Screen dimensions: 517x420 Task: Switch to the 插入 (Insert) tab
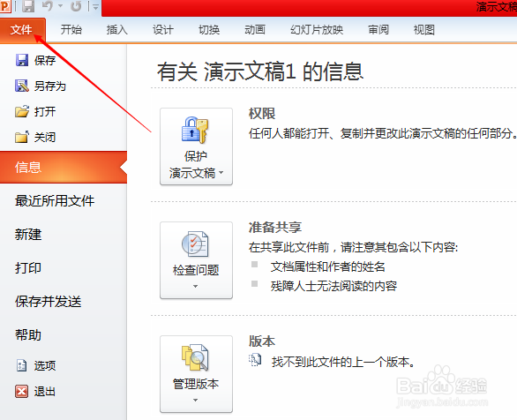(116, 30)
